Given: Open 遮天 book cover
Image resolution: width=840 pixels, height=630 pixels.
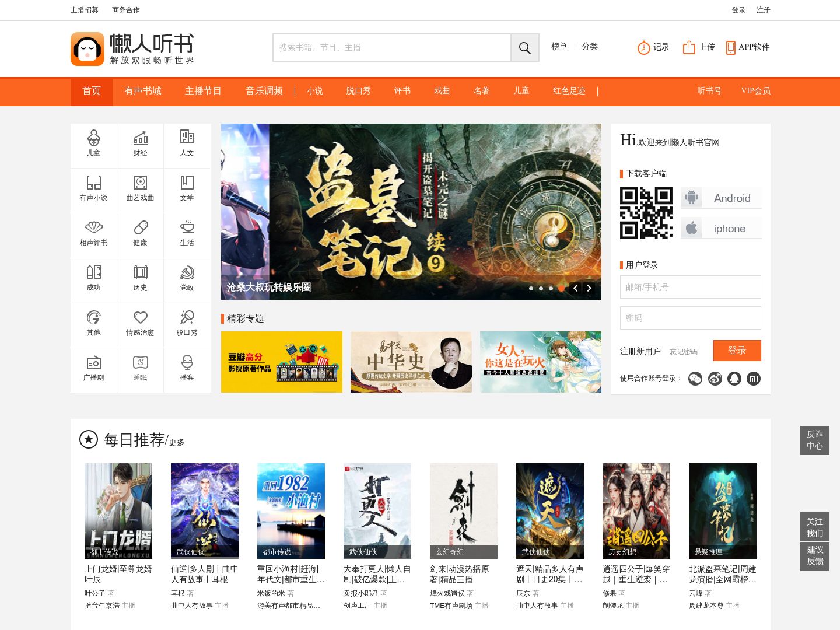Looking at the screenshot, I should pos(550,511).
